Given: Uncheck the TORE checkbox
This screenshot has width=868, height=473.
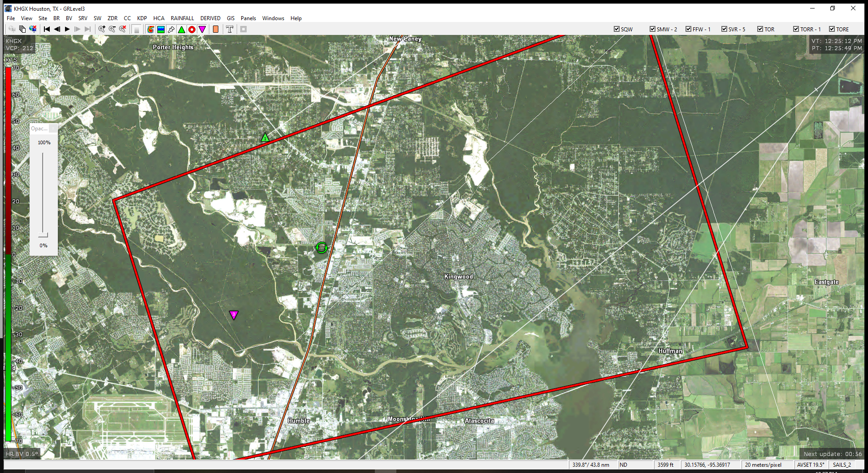Looking at the screenshot, I should [x=832, y=29].
